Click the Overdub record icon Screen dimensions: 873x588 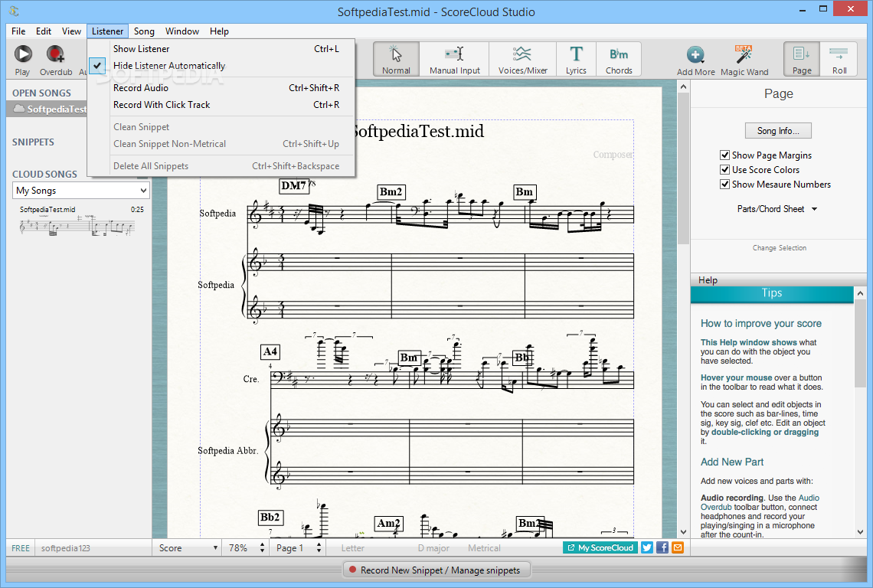(x=55, y=54)
